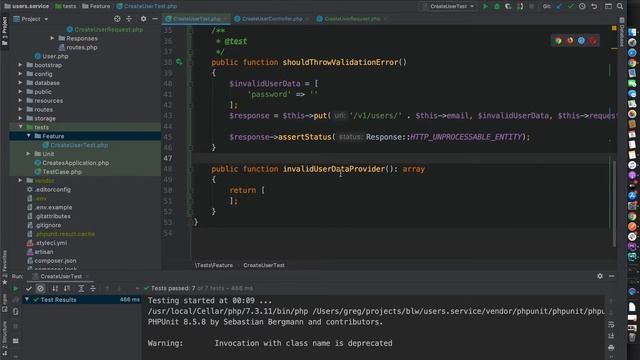
Task: Switch to the CreateUserTest.php editor tab
Action: tap(196, 19)
